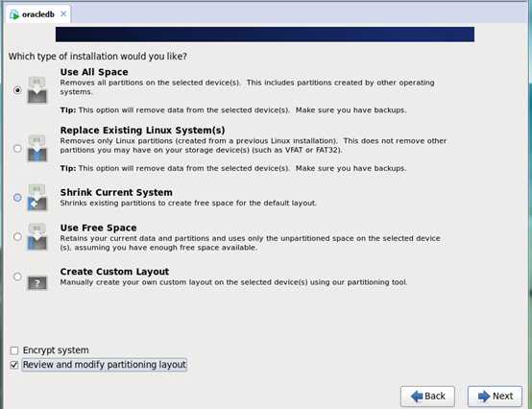
Task: Close the oracledb tab
Action: [x=63, y=13]
